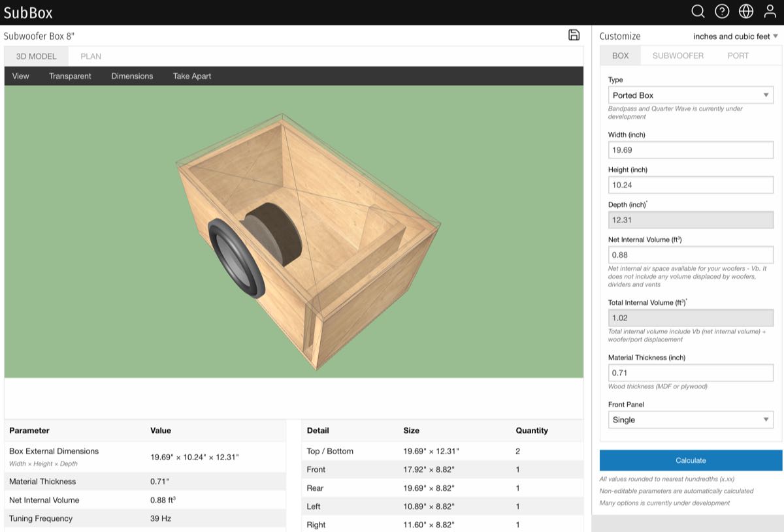Toggle Dimensions display on model
784x532 pixels.
point(132,76)
